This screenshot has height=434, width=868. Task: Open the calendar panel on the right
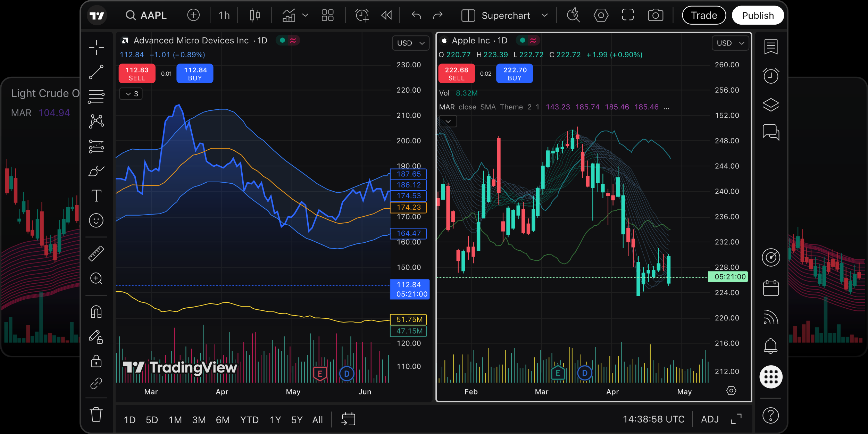(771, 288)
